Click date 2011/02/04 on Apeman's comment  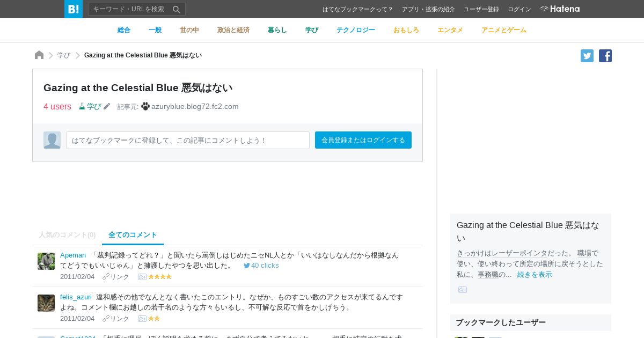click(77, 277)
